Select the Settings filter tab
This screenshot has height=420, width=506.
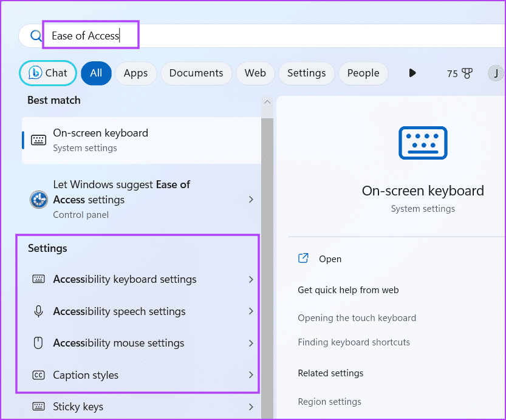[307, 73]
